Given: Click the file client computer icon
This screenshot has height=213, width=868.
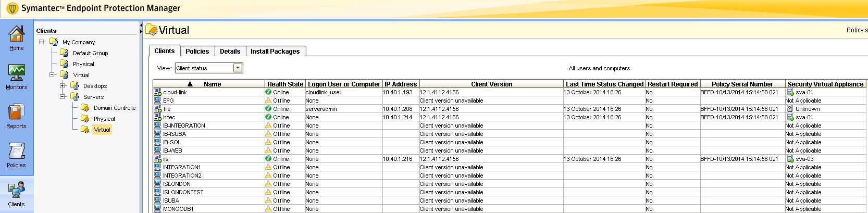Looking at the screenshot, I should (x=157, y=109).
